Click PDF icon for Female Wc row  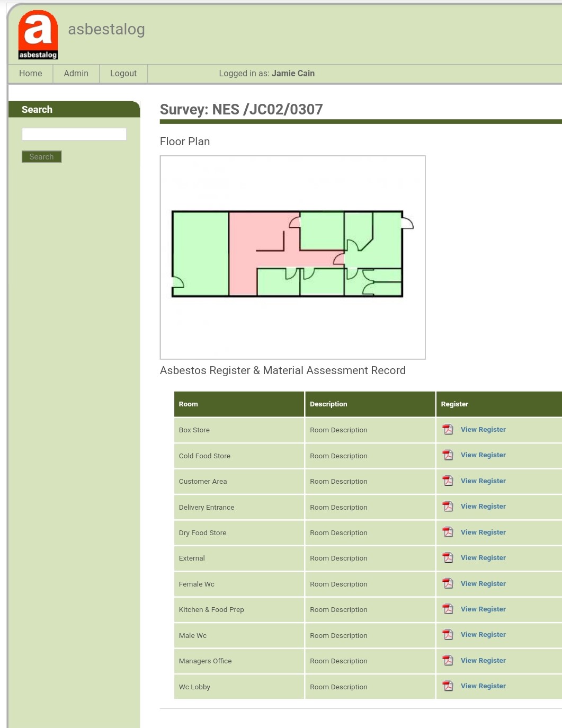tap(448, 584)
